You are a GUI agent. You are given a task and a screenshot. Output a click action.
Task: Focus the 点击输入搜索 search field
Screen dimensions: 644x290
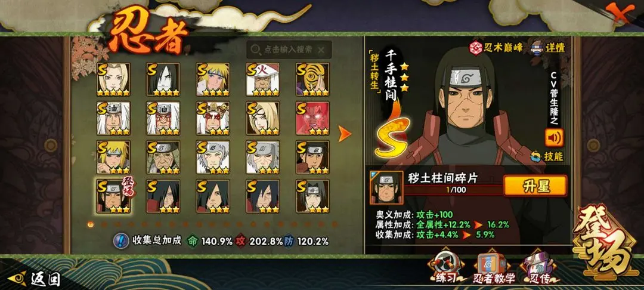point(289,50)
